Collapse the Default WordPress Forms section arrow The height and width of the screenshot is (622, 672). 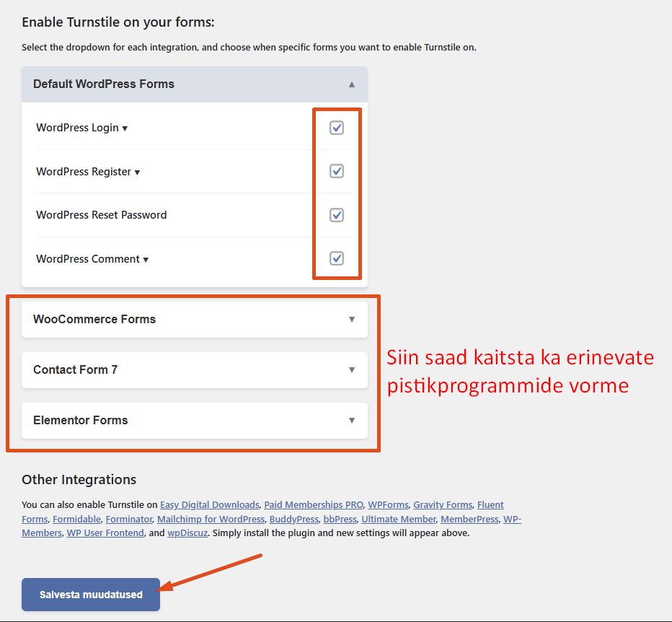pyautogui.click(x=352, y=84)
